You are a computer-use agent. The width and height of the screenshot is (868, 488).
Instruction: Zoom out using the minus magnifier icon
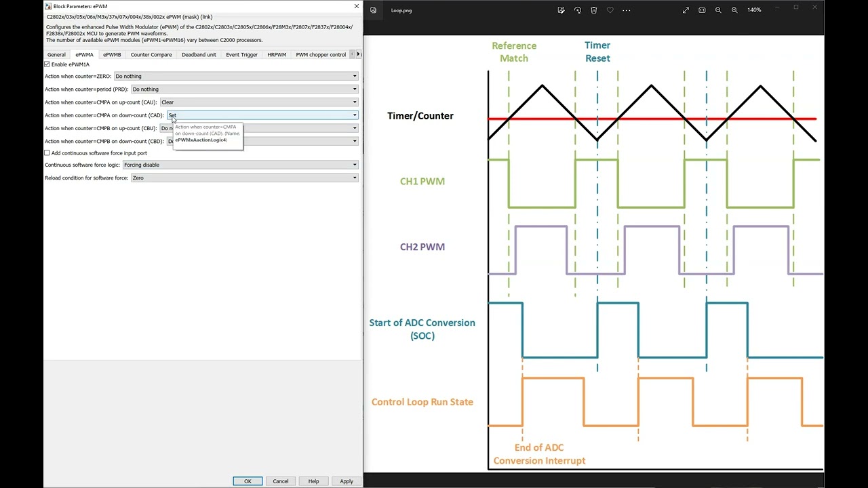[x=718, y=10]
